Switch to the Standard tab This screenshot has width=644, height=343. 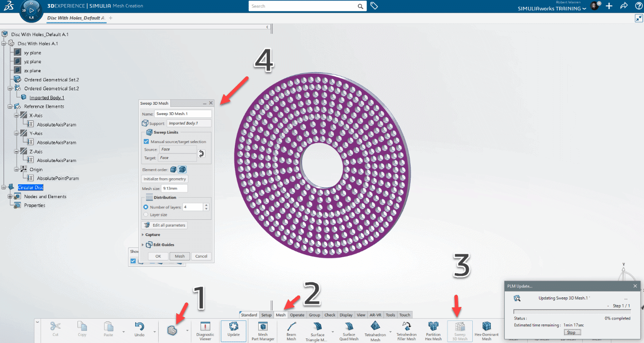click(x=249, y=315)
